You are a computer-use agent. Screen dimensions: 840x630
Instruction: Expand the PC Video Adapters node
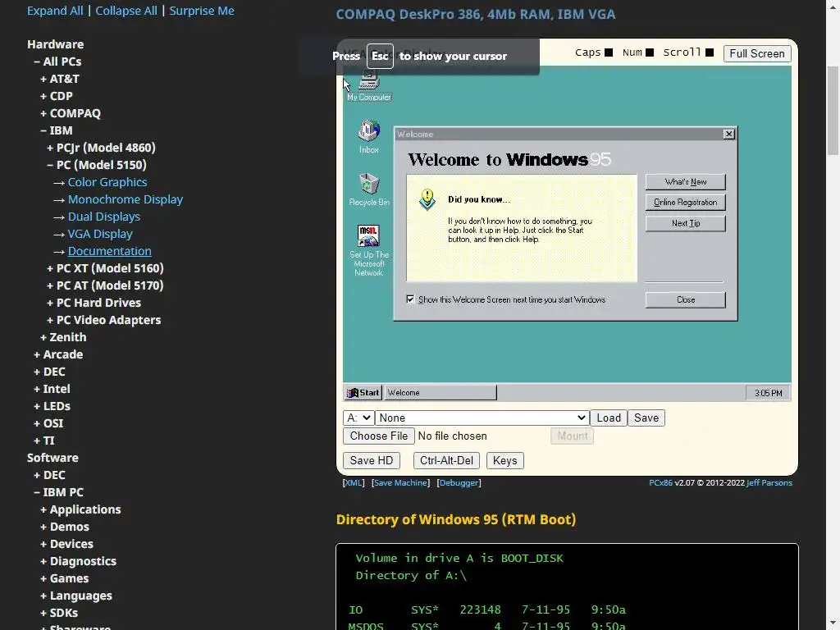pyautogui.click(x=104, y=320)
